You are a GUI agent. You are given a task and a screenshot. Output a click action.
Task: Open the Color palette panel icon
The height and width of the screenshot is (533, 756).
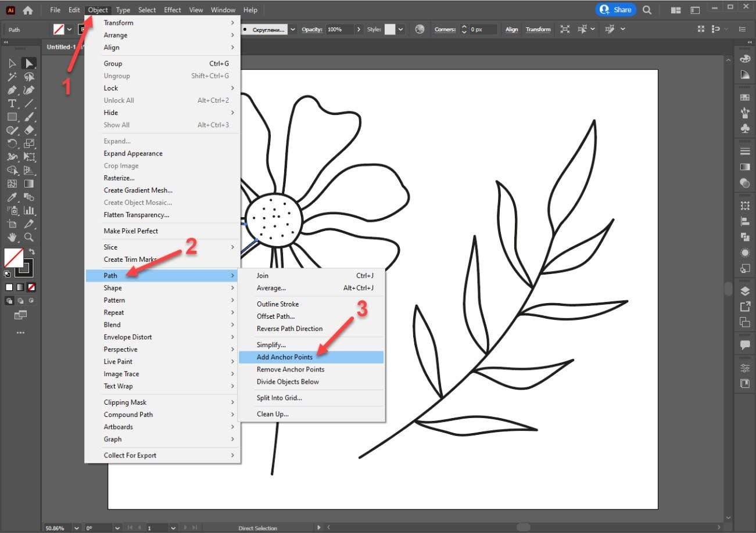745,59
